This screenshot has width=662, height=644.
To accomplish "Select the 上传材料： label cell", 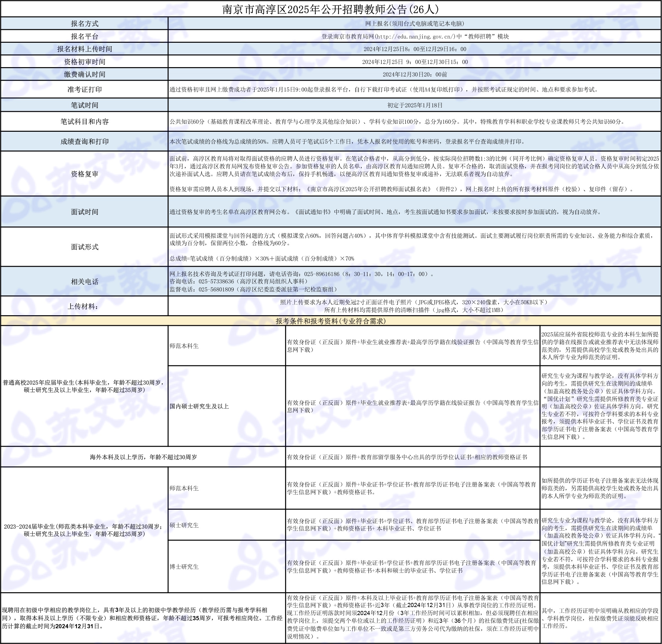I will [x=84, y=306].
